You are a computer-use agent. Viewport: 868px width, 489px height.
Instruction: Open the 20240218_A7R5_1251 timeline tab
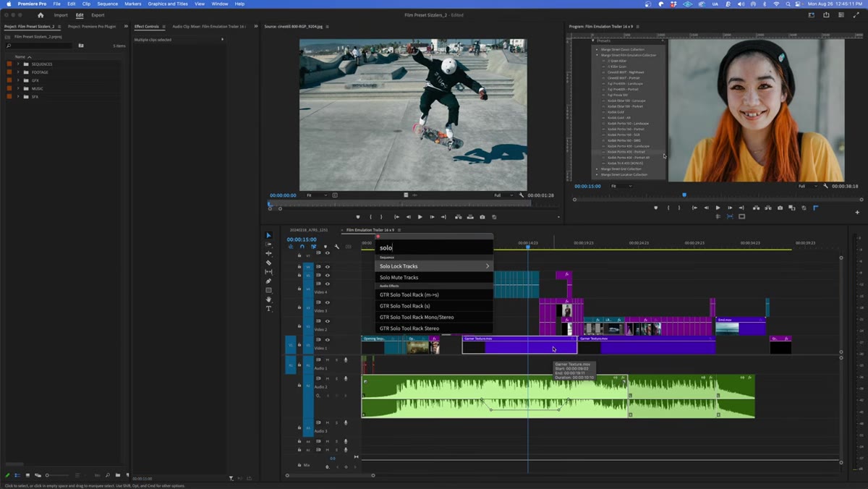(x=309, y=230)
